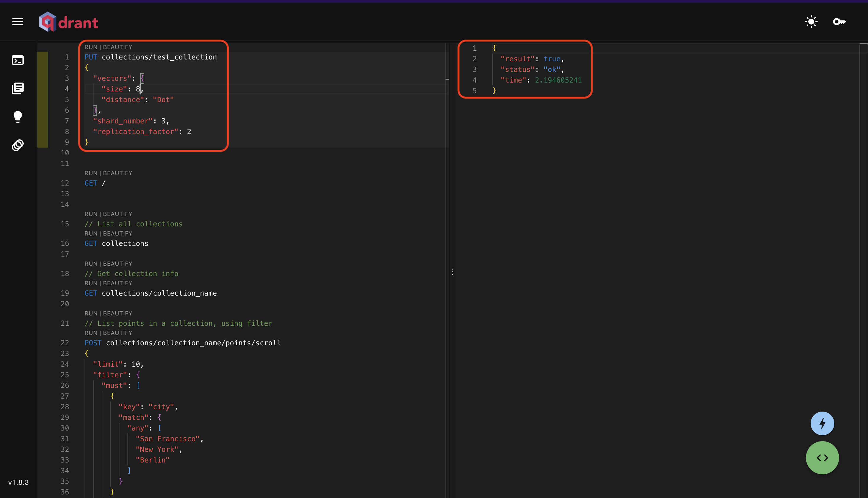Screen dimensions: 868x498
Task: Click BEAUTIFY above '// Get collection info'
Action: click(x=118, y=264)
